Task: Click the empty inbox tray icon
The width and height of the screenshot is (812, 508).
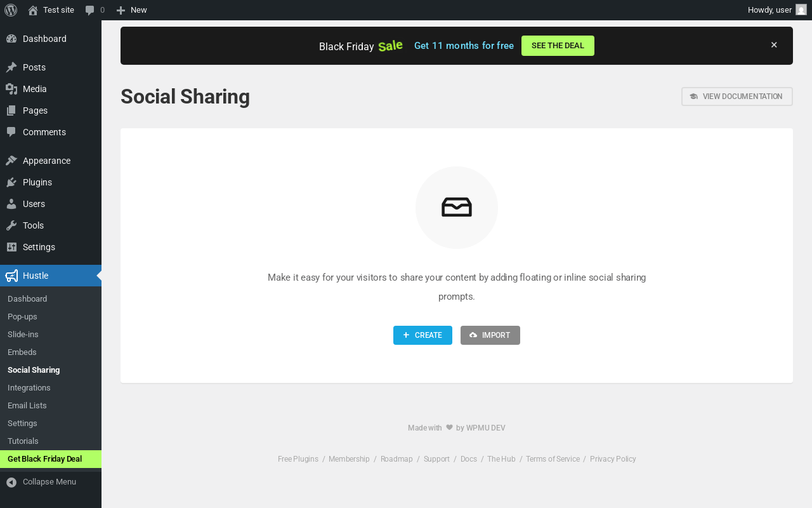Action: (457, 208)
